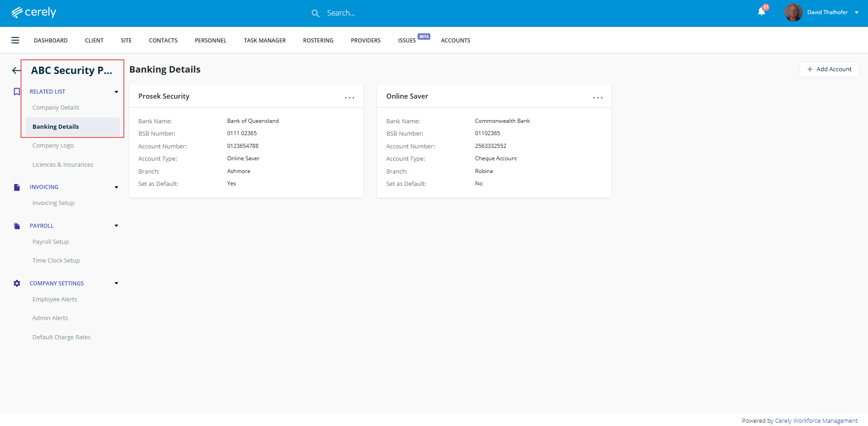
Task: Click the Banking Details page heading
Action: tap(165, 69)
